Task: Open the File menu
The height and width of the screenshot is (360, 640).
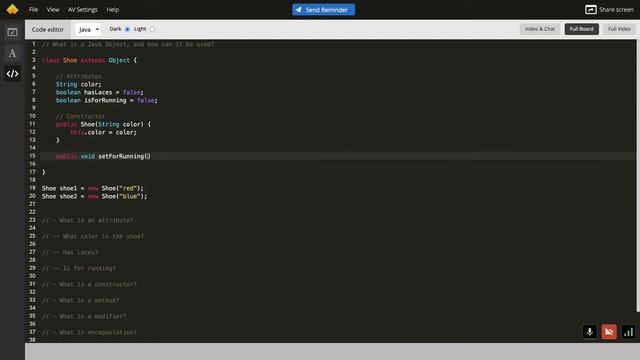Action: [x=33, y=9]
